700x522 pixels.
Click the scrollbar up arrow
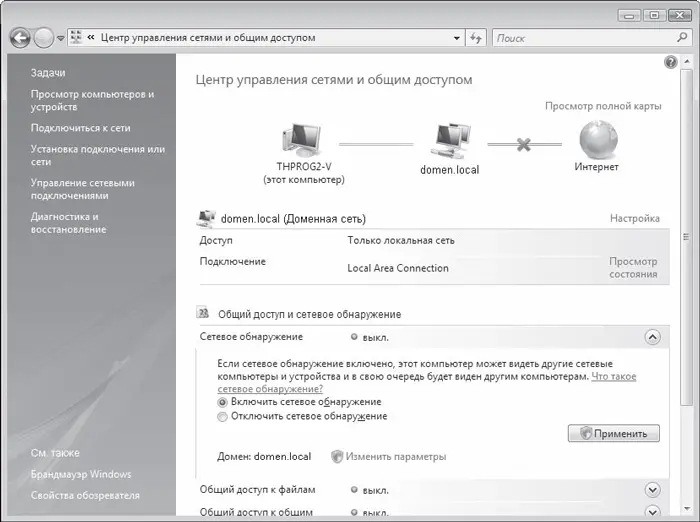click(x=687, y=63)
